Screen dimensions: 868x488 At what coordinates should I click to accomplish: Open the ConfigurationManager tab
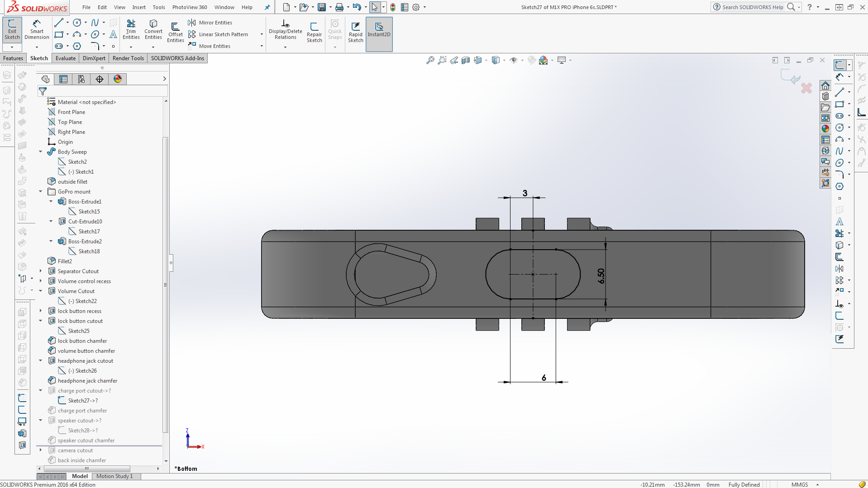[81, 79]
